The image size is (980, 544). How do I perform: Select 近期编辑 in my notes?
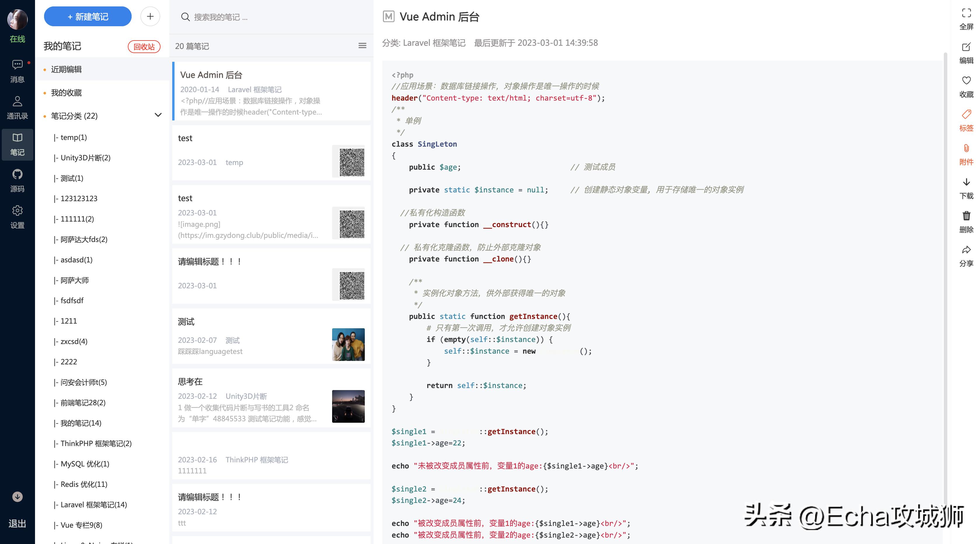point(66,69)
